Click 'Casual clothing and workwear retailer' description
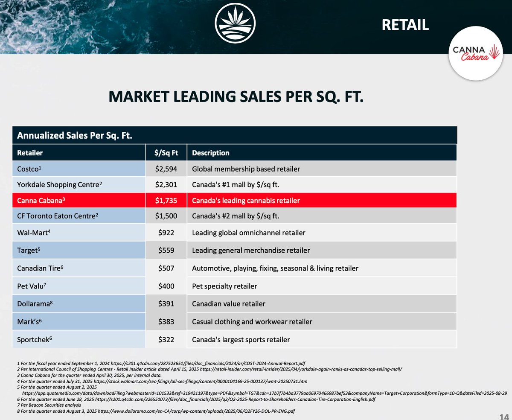This screenshot has height=420, width=512. click(252, 322)
